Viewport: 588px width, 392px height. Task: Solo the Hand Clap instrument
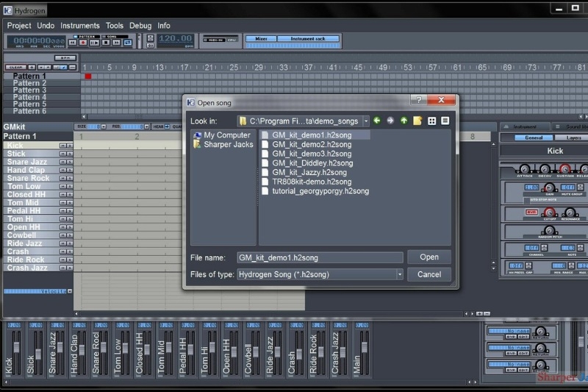69,171
